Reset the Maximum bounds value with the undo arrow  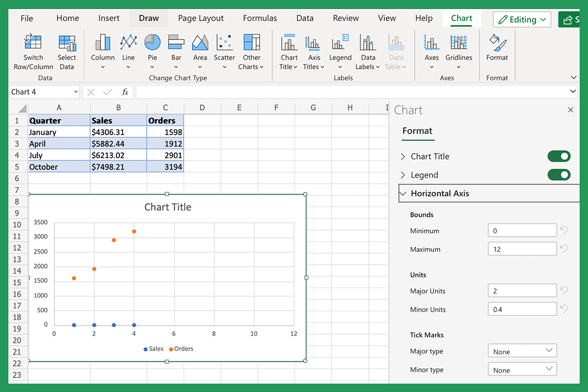(x=563, y=248)
